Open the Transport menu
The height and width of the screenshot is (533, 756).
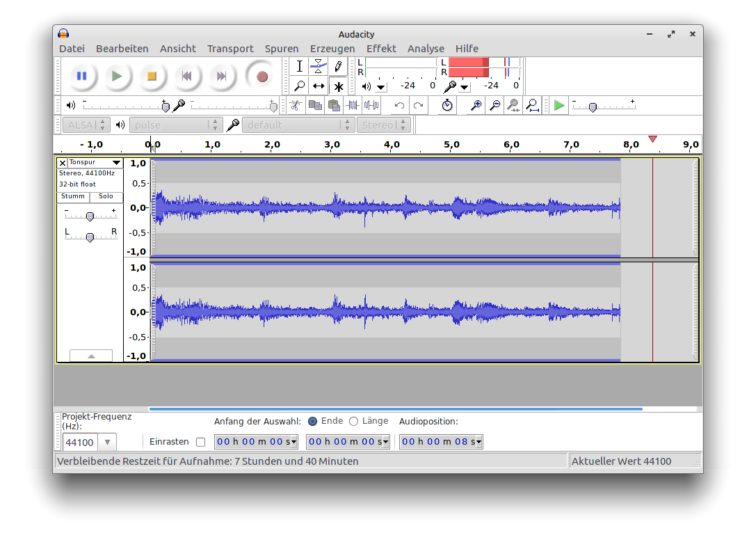(x=230, y=49)
